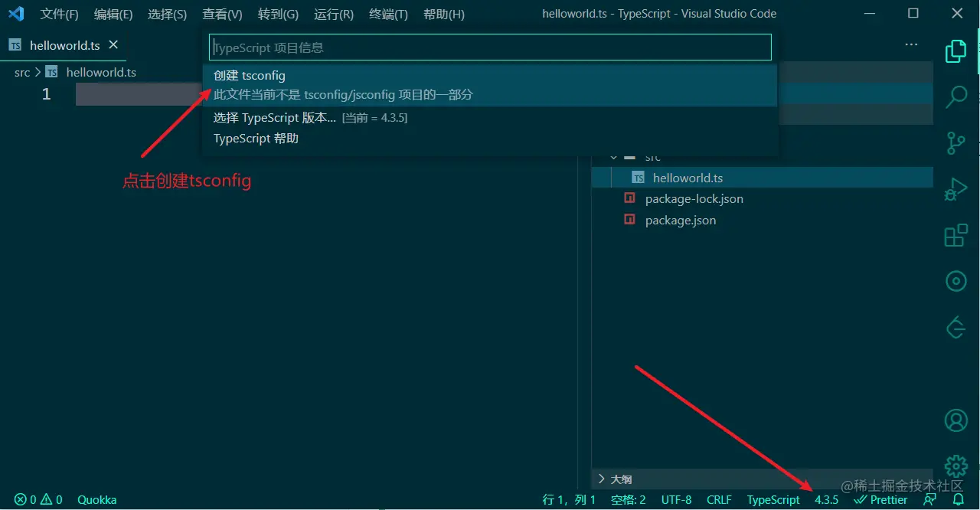The height and width of the screenshot is (510, 980).
Task: Open the 帮助(H) menu
Action: click(444, 14)
